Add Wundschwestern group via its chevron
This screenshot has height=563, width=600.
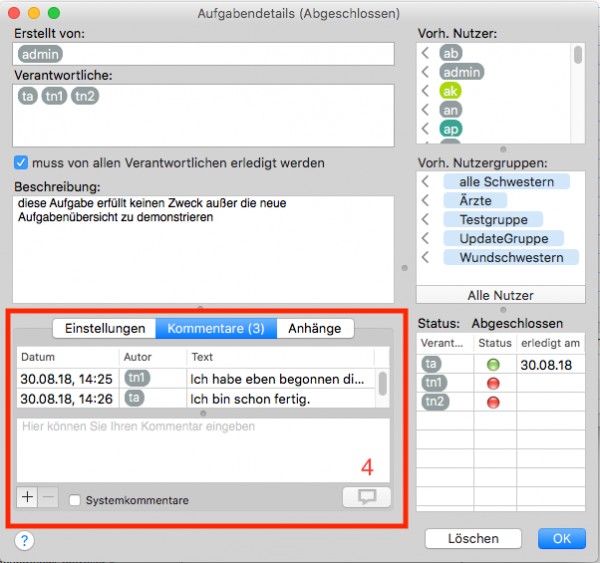(x=425, y=257)
